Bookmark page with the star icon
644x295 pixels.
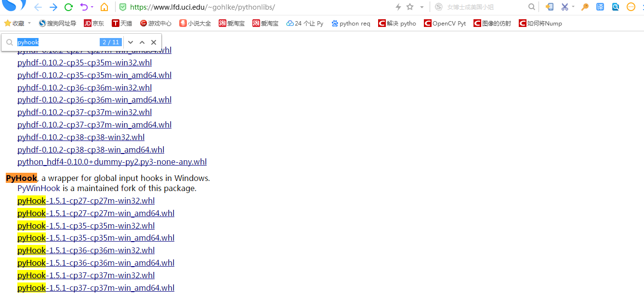410,7
